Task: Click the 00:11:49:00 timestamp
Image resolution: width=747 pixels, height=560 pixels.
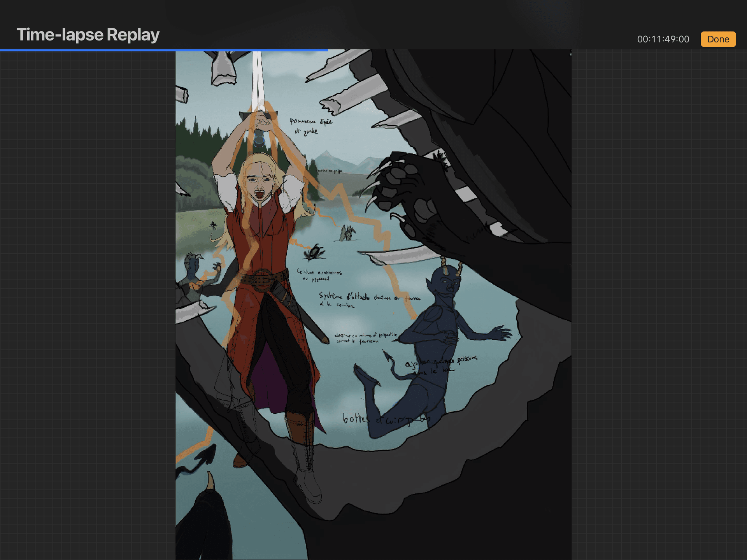Action: click(663, 39)
